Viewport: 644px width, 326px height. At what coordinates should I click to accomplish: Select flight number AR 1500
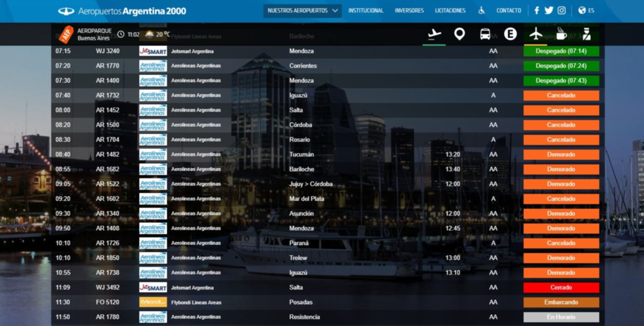point(107,125)
